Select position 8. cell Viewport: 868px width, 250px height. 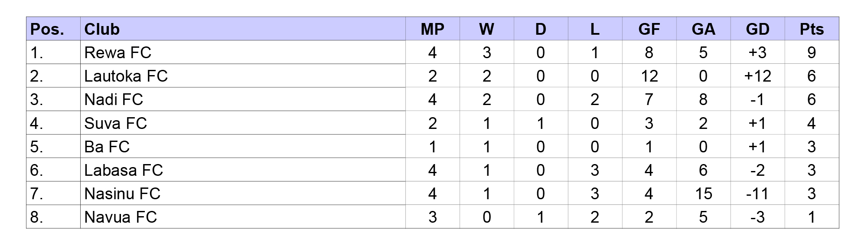pyautogui.click(x=37, y=217)
